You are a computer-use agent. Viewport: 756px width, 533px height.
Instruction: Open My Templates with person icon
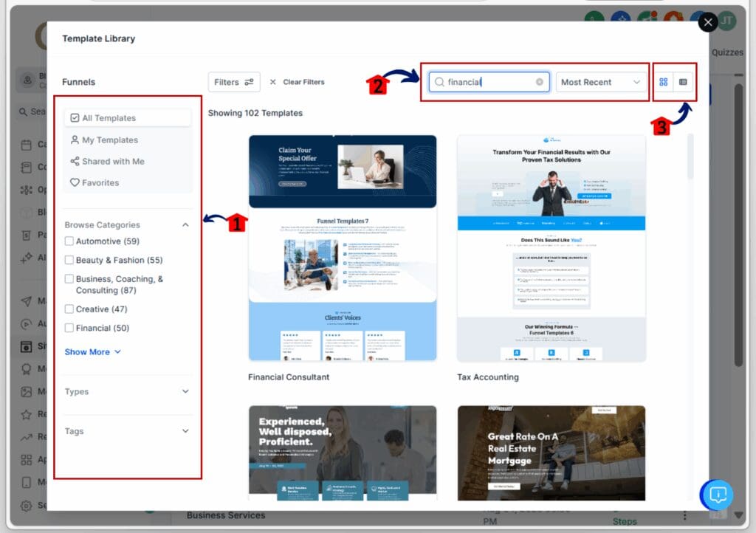(103, 140)
